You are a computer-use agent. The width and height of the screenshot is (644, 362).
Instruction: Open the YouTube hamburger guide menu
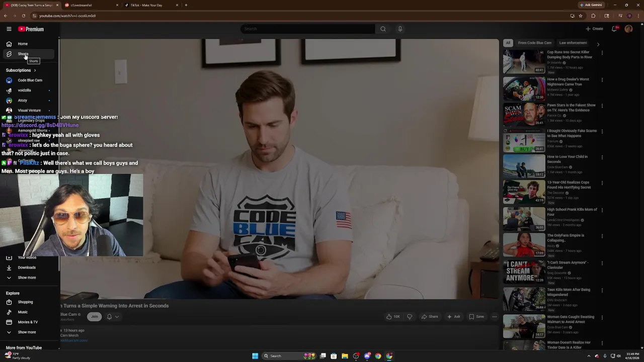click(x=9, y=29)
